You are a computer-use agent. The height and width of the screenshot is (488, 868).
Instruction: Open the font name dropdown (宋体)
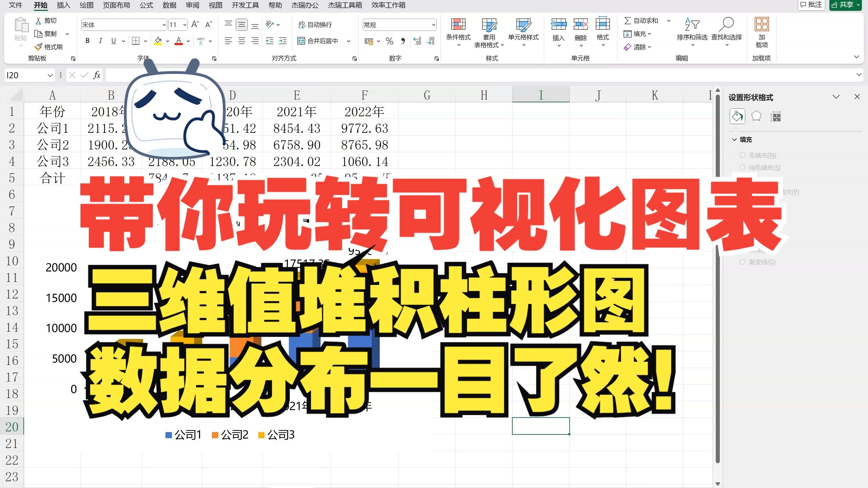(x=164, y=25)
